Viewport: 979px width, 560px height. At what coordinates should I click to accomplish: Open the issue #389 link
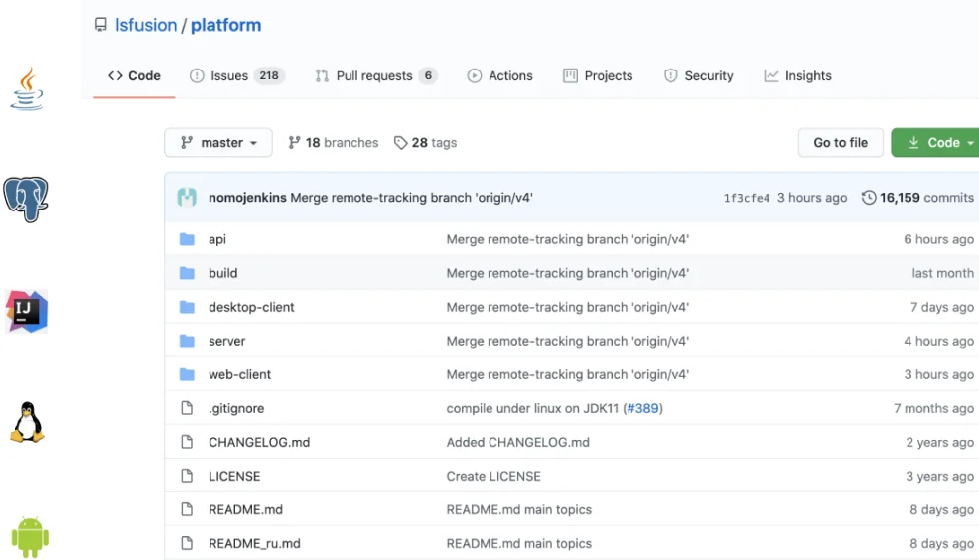point(642,408)
